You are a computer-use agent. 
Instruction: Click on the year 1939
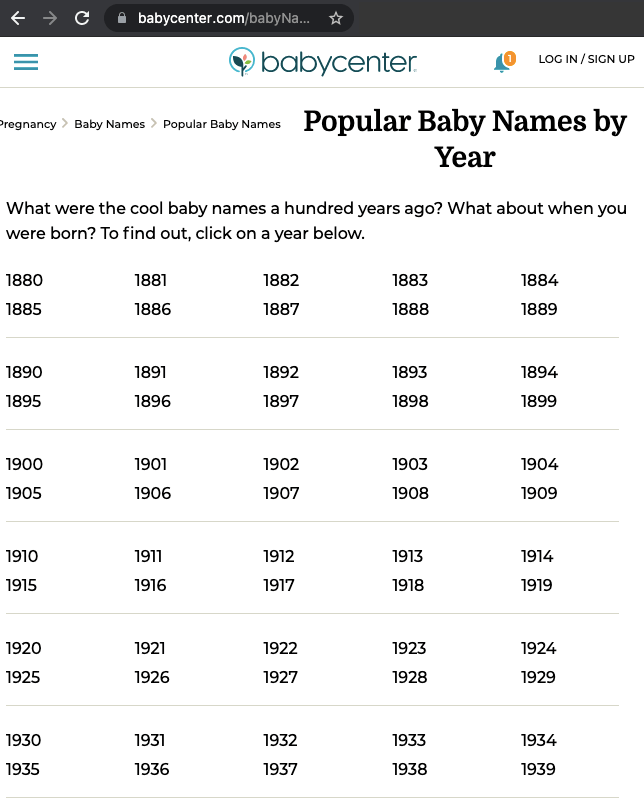pos(539,769)
